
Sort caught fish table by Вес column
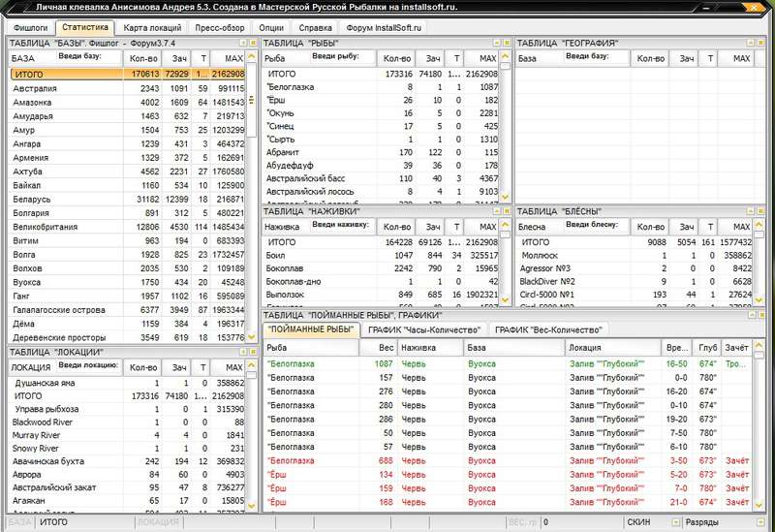(x=379, y=348)
